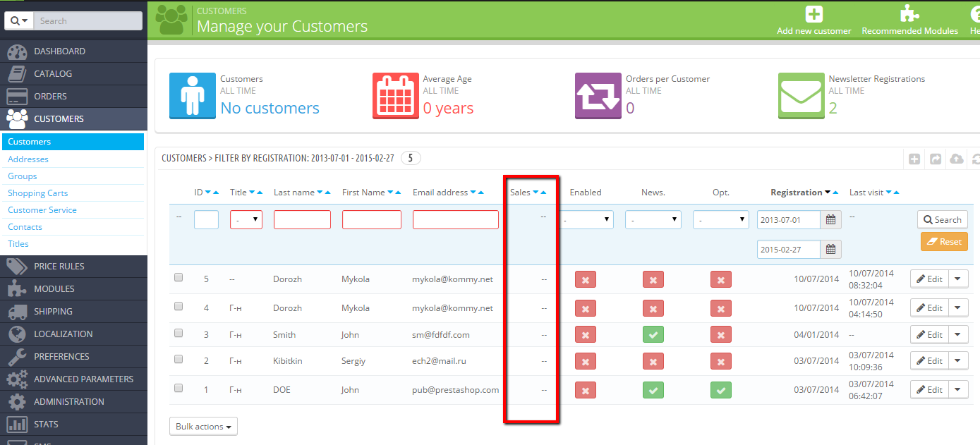Toggle Enabled status for Smith
Screen dimensions: 980x445
(x=586, y=335)
